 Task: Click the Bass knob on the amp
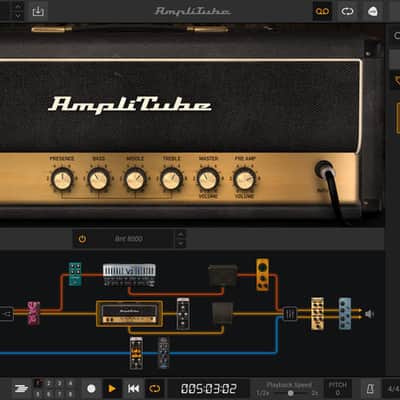(99, 179)
